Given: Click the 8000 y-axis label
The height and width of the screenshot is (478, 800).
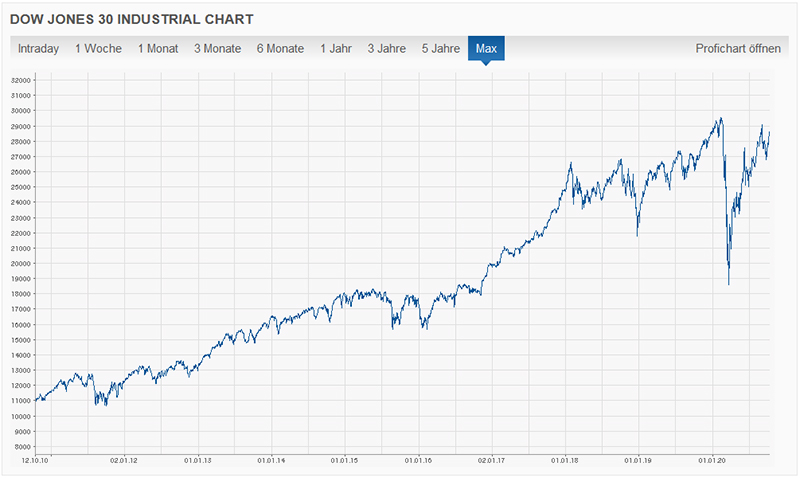Looking at the screenshot, I should click(22, 446).
